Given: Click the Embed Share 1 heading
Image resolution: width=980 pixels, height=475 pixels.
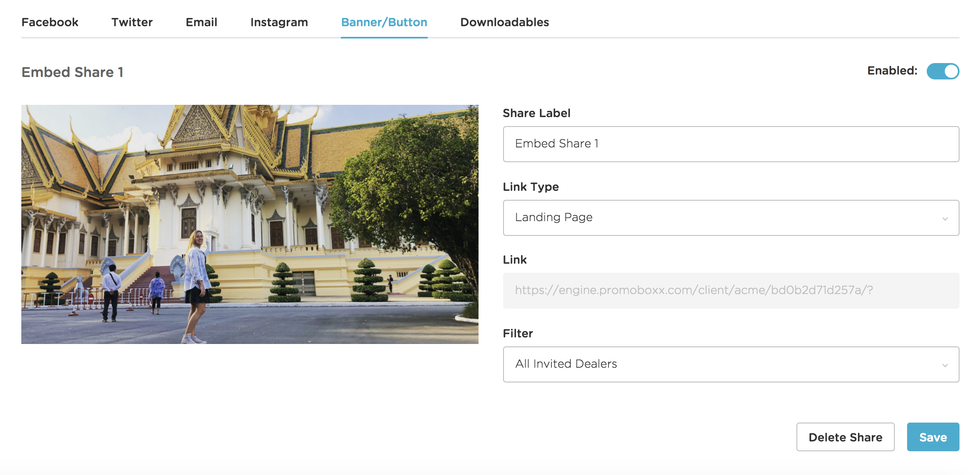Looking at the screenshot, I should click(x=73, y=72).
